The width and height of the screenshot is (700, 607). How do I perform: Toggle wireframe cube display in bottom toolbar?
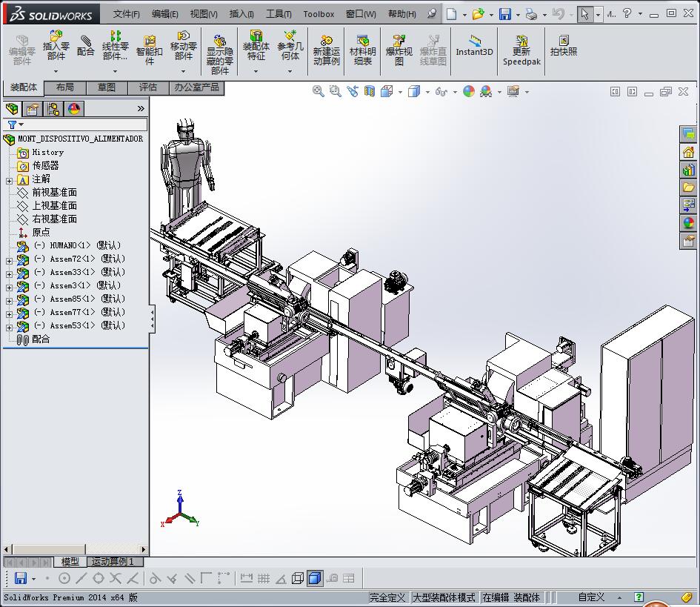pos(298,578)
